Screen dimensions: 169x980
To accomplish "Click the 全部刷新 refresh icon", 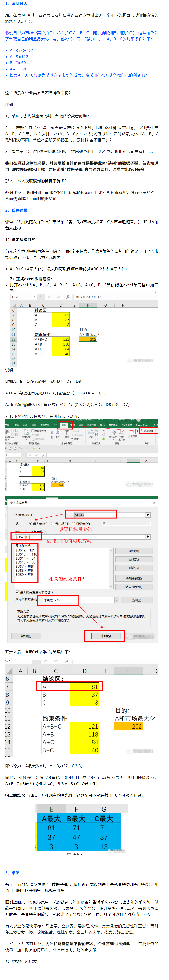I will tap(26, 433).
